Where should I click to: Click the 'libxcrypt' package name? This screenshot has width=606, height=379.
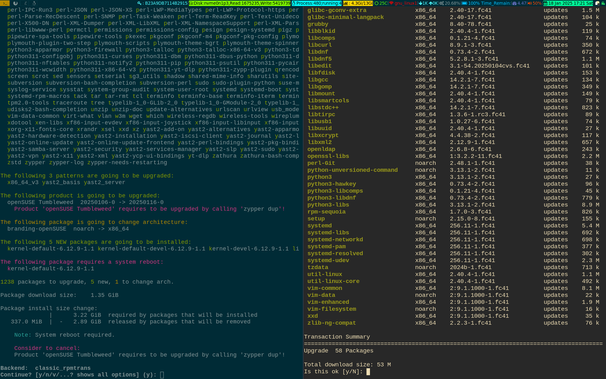pos(323,135)
